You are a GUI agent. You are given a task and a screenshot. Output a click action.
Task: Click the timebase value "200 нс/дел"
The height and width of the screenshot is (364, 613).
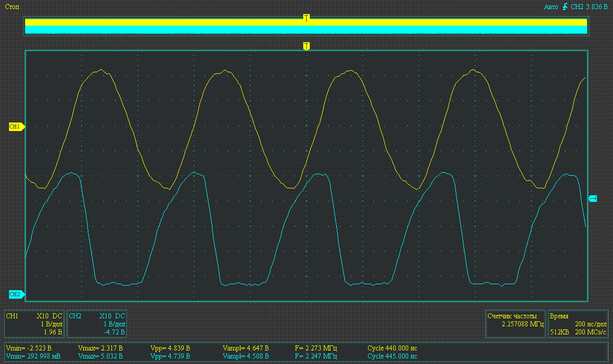(x=590, y=324)
